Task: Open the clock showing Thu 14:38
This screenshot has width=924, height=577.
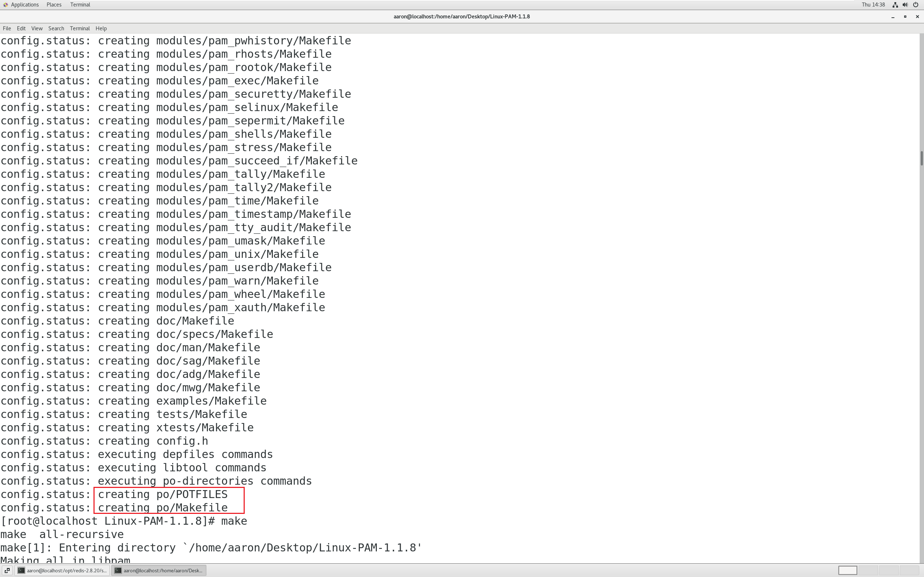Action: pyautogui.click(x=873, y=5)
